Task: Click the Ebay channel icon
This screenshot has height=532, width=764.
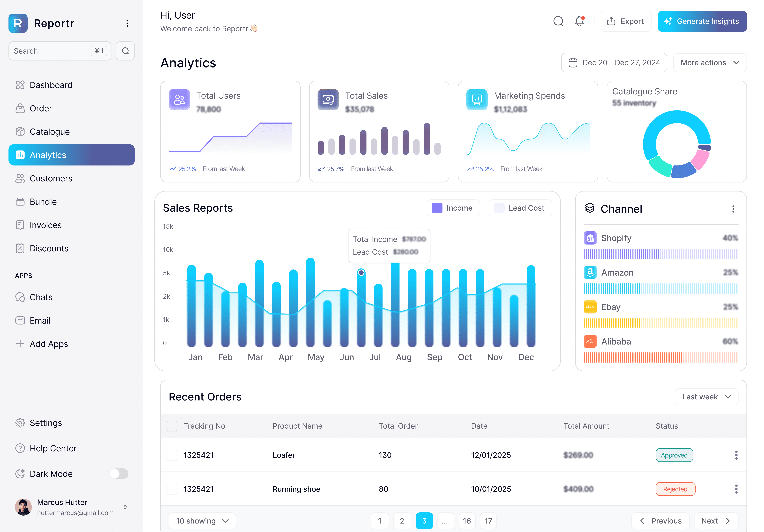Action: tap(590, 307)
